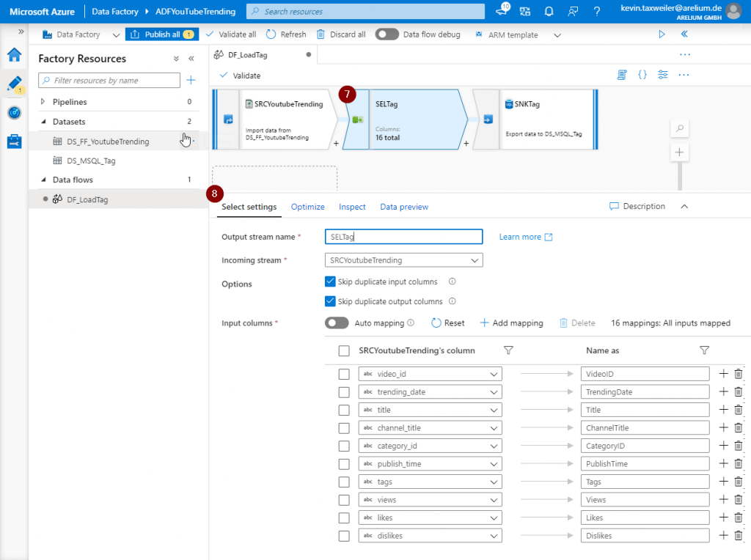
Task: Open the JSON code view with braces icon
Action: point(642,74)
